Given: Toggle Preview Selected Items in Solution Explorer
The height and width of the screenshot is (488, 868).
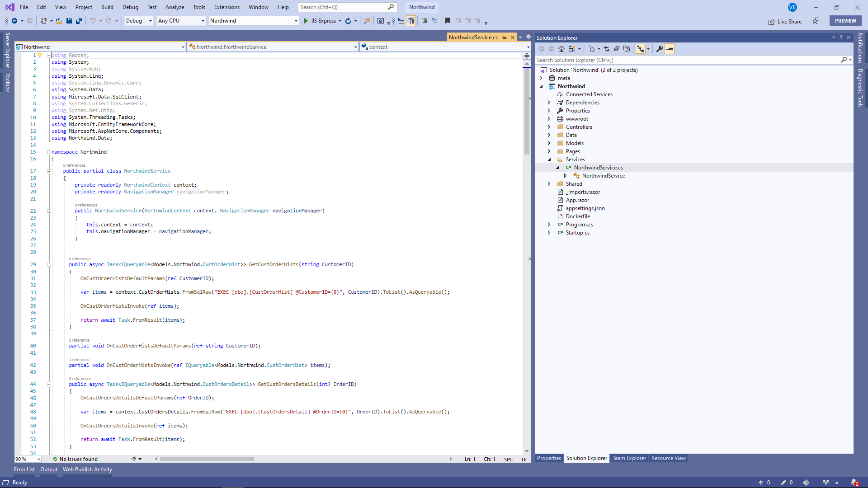Looking at the screenshot, I should pos(670,49).
